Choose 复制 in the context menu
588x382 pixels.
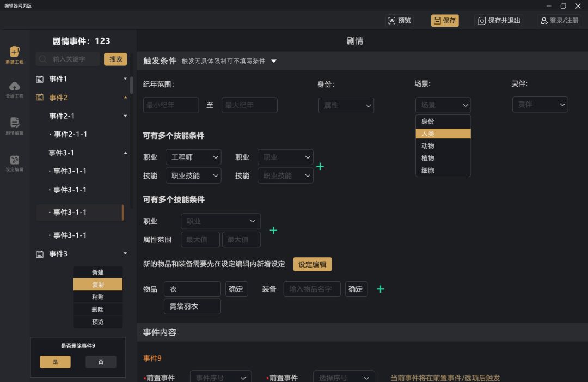pyautogui.click(x=98, y=284)
